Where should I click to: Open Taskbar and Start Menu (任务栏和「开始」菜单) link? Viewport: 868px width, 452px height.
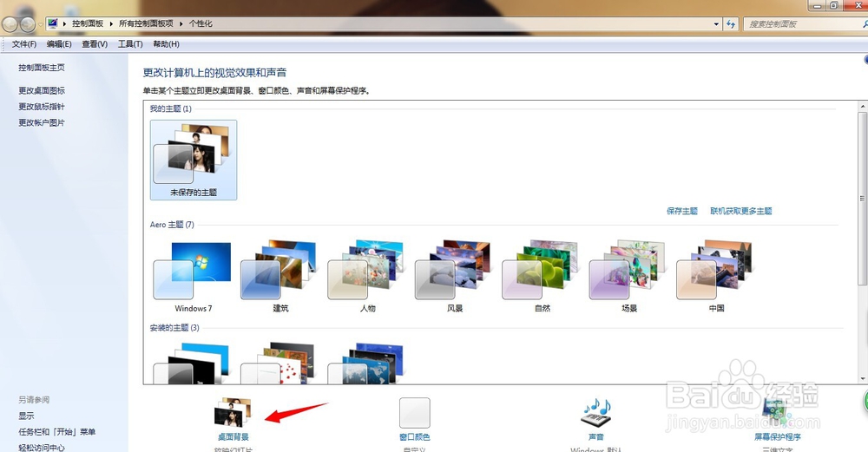(x=57, y=431)
